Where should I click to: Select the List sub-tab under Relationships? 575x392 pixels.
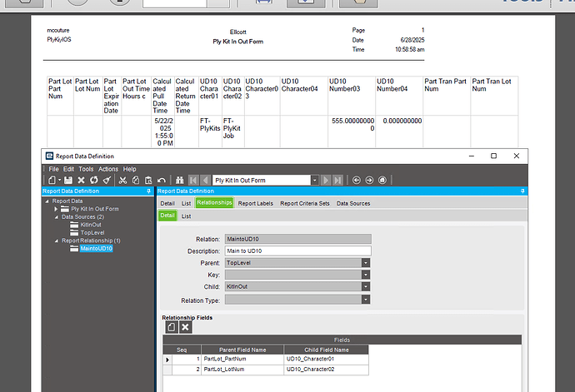(x=187, y=216)
